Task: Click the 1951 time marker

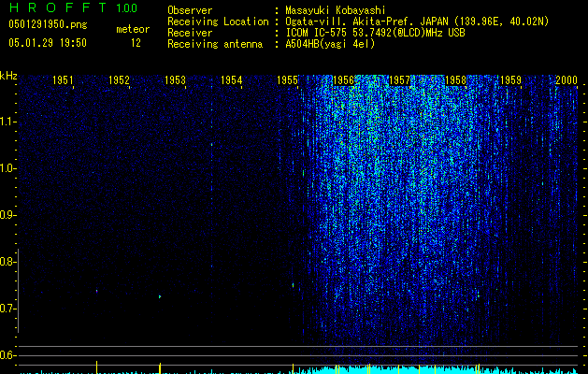Action: [63, 79]
